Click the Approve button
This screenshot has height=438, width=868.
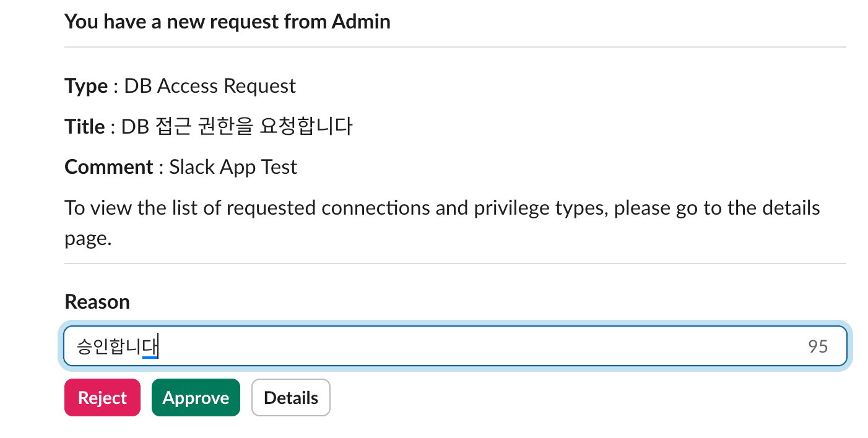point(196,397)
